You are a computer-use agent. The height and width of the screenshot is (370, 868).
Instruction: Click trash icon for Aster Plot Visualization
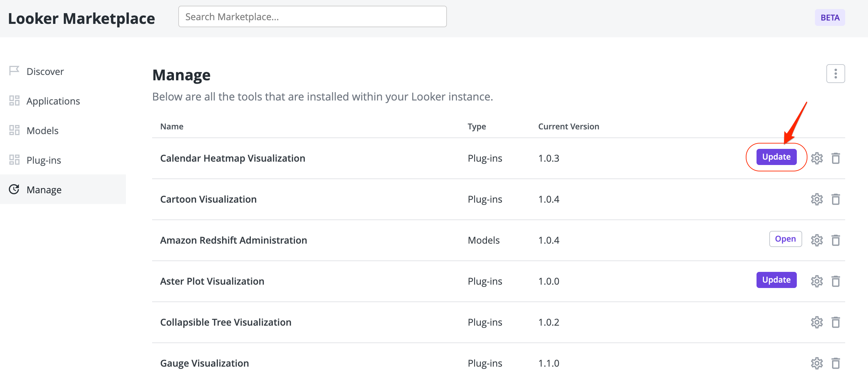tap(836, 281)
